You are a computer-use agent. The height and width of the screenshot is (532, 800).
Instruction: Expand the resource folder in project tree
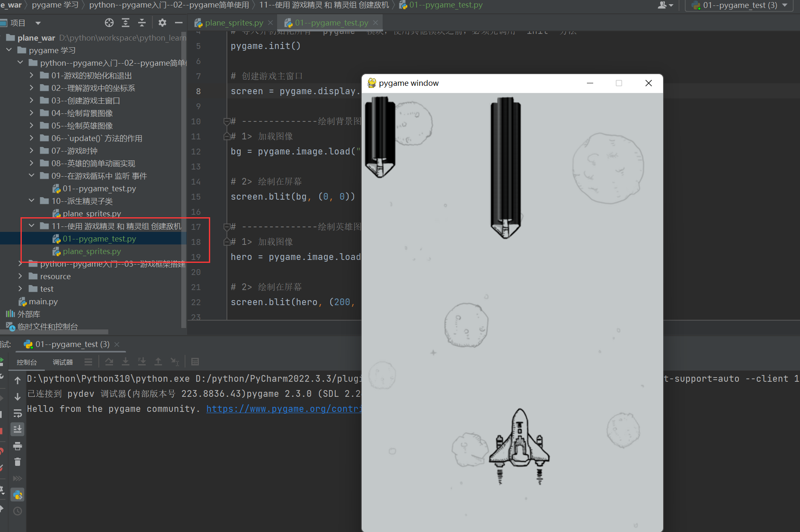pos(20,276)
